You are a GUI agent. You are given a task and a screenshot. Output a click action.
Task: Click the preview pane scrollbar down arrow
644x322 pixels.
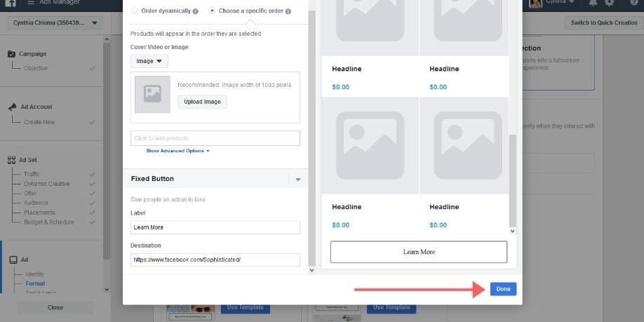click(512, 232)
